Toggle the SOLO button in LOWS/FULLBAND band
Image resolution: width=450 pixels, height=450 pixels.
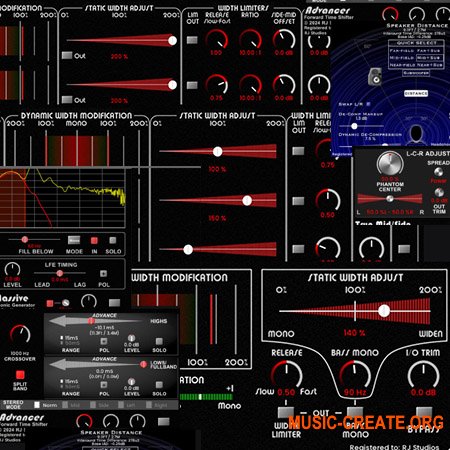tap(159, 385)
